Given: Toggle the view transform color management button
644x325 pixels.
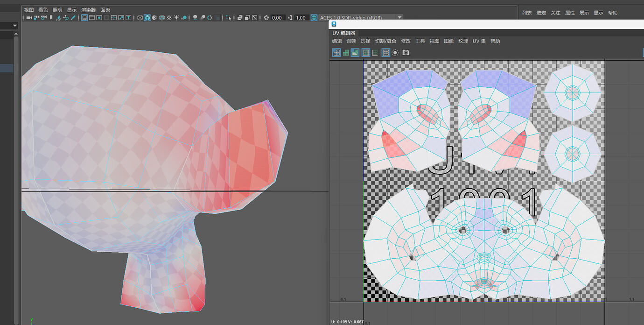Looking at the screenshot, I should (x=314, y=18).
